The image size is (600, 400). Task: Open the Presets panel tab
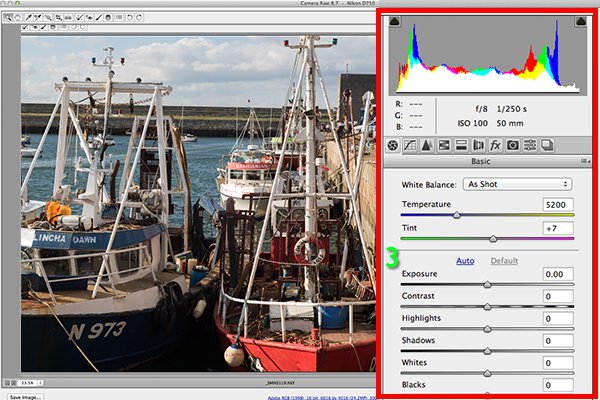pyautogui.click(x=529, y=145)
